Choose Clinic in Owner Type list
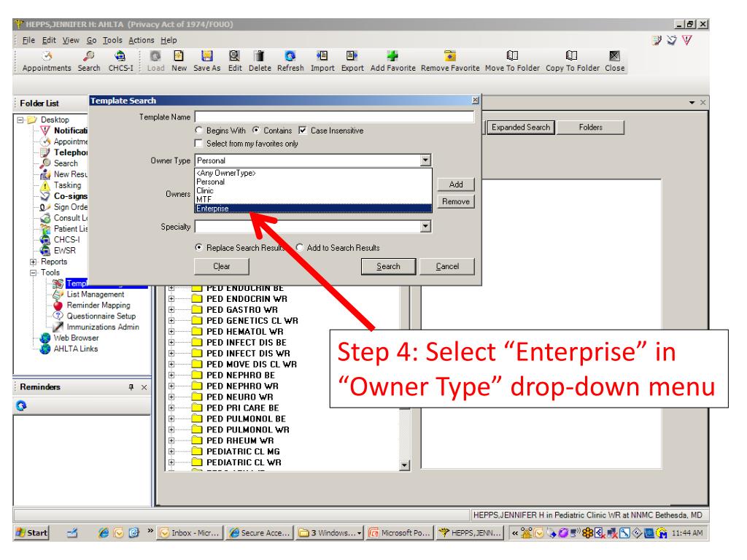 click(314, 191)
